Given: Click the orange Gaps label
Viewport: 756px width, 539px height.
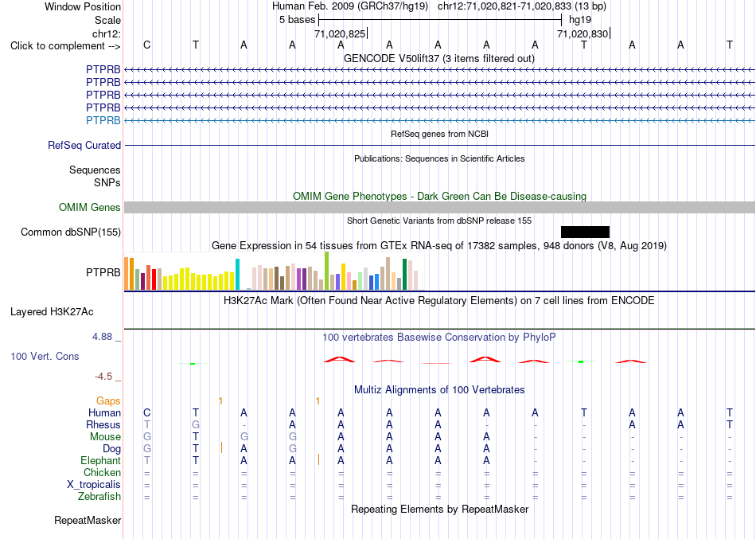Looking at the screenshot, I should [x=108, y=401].
